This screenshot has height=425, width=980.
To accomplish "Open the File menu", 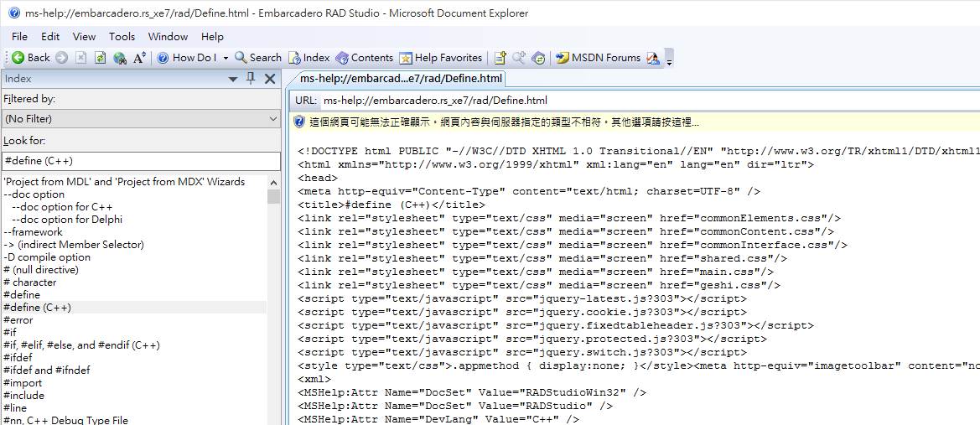I will (19, 36).
